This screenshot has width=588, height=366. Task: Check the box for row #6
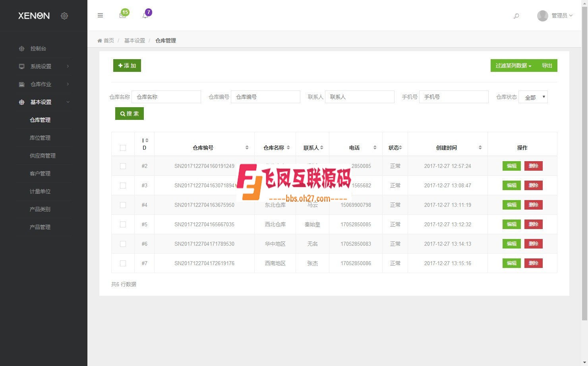click(x=123, y=244)
